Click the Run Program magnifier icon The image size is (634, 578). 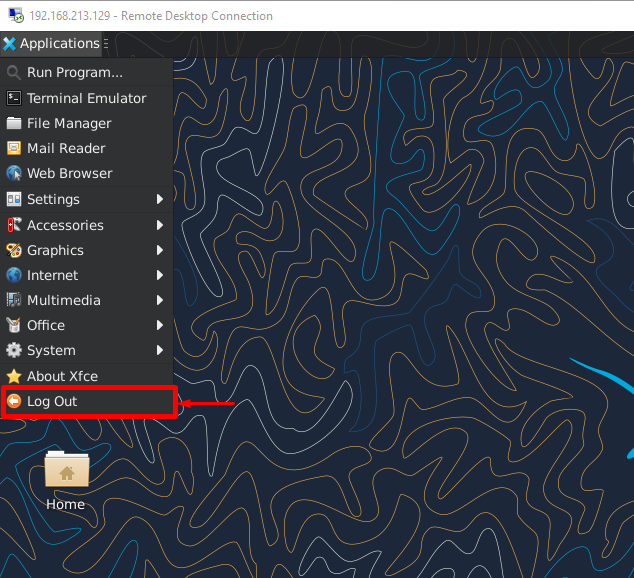point(14,73)
